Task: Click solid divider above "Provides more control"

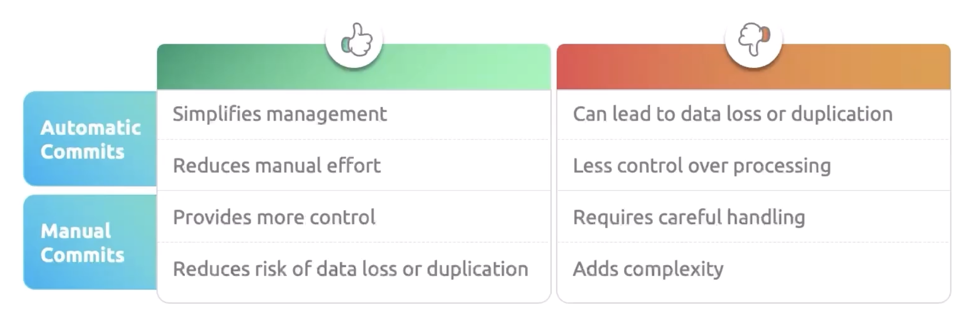Action: [x=354, y=190]
